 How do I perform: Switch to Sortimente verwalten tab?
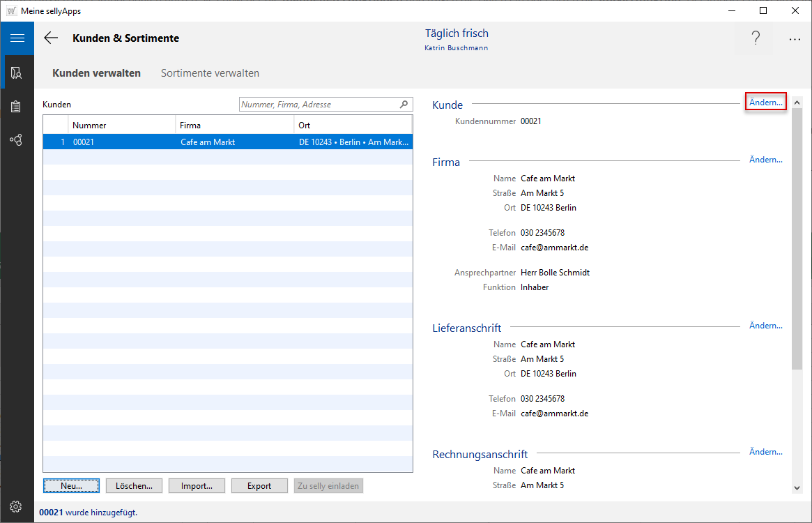tap(210, 73)
